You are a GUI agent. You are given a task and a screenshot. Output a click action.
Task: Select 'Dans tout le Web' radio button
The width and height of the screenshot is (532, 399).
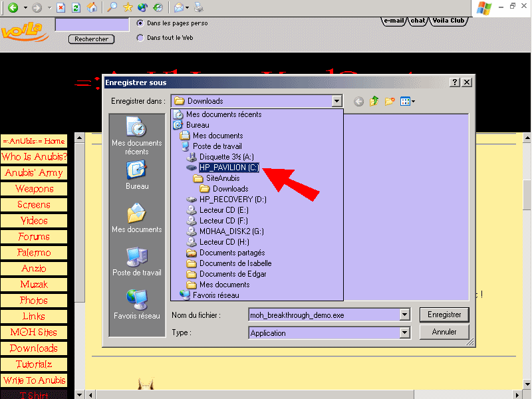click(x=140, y=38)
